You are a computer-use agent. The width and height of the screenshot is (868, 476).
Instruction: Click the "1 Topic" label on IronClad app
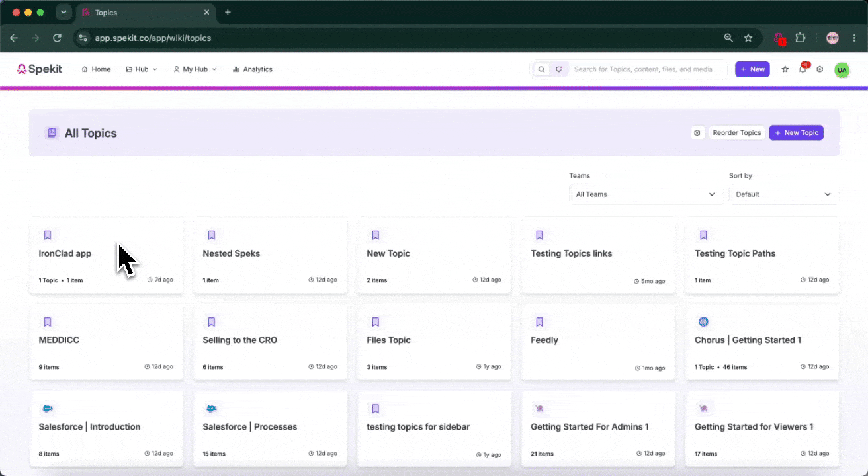(48, 280)
